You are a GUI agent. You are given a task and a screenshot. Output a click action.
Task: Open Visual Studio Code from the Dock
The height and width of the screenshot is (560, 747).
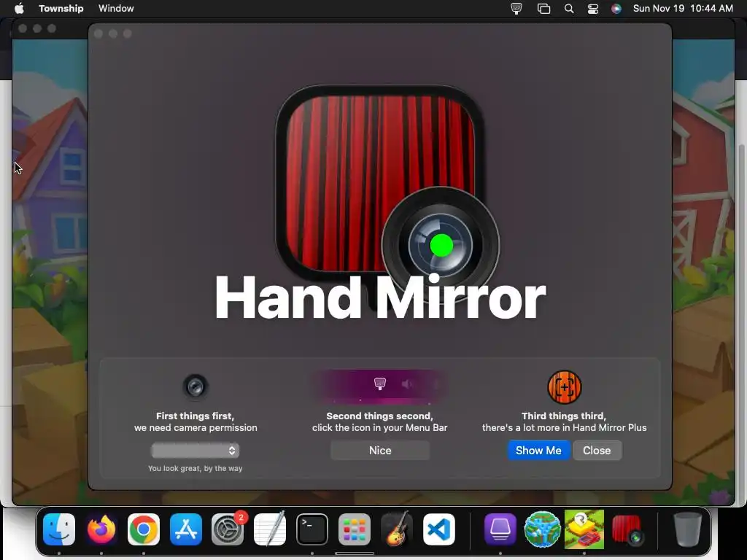coord(438,529)
